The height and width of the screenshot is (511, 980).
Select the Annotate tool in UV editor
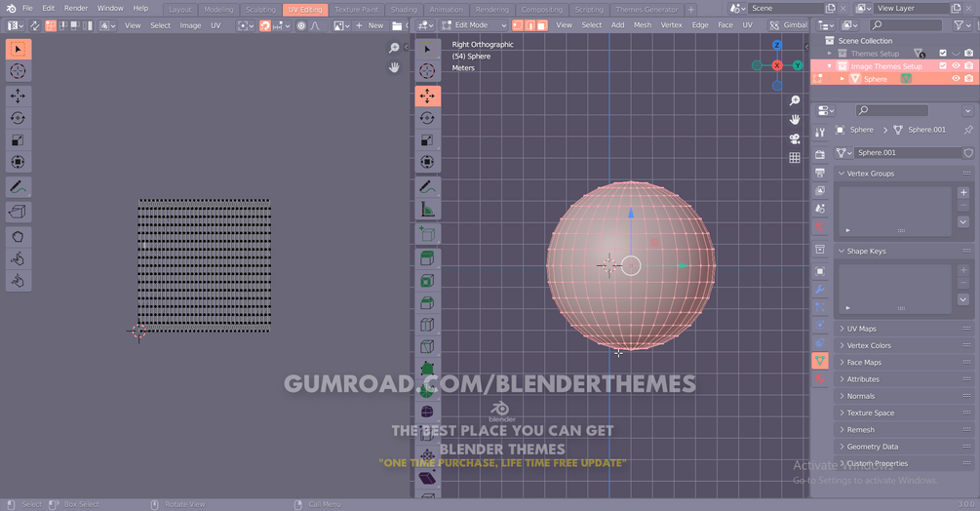tap(19, 187)
